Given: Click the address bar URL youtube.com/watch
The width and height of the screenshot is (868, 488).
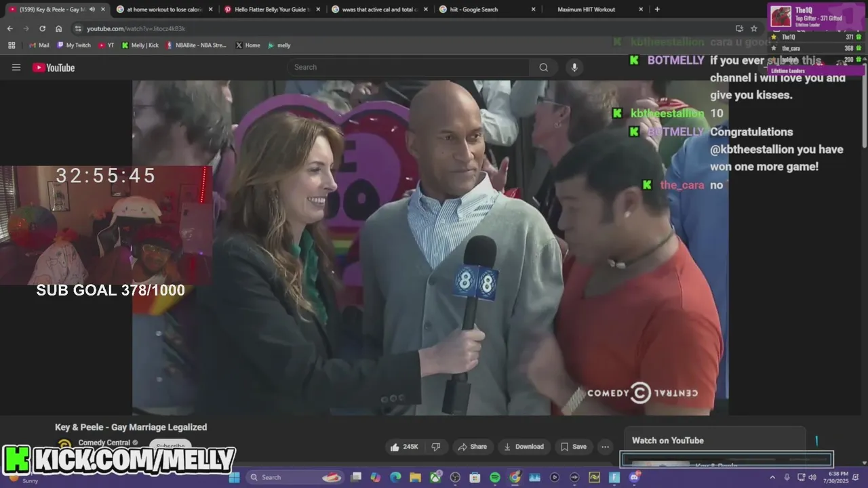Looking at the screenshot, I should (136, 28).
